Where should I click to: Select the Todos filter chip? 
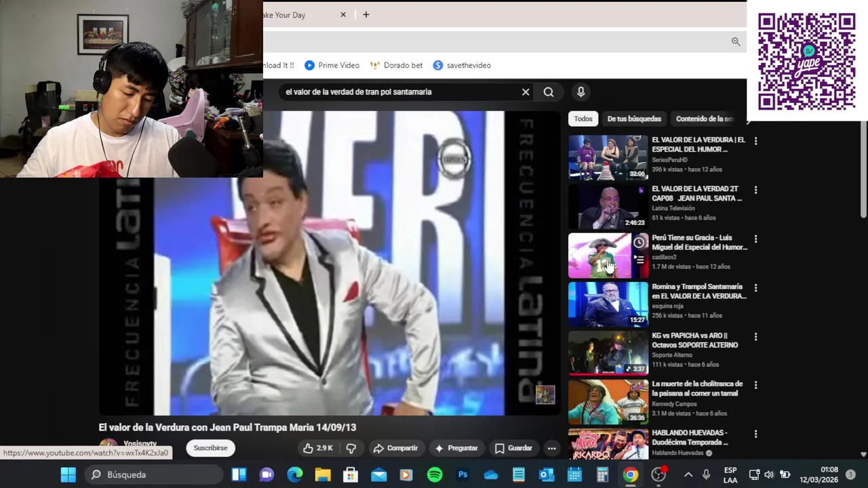click(x=583, y=119)
